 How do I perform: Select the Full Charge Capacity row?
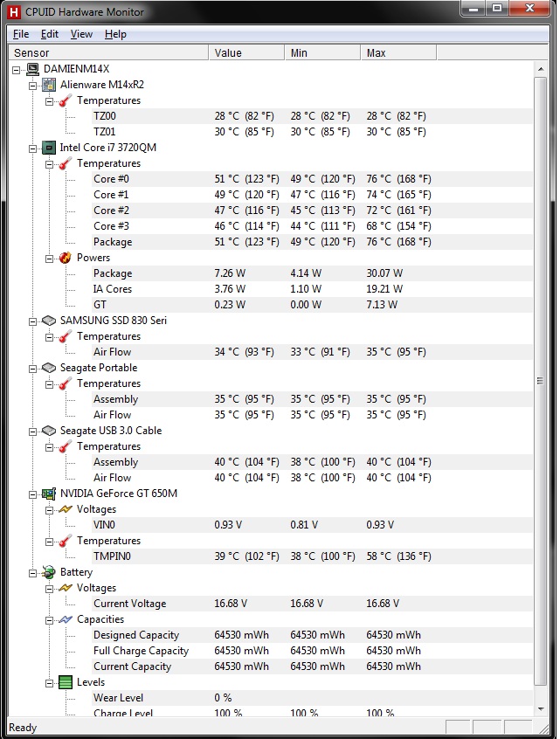click(x=312, y=651)
